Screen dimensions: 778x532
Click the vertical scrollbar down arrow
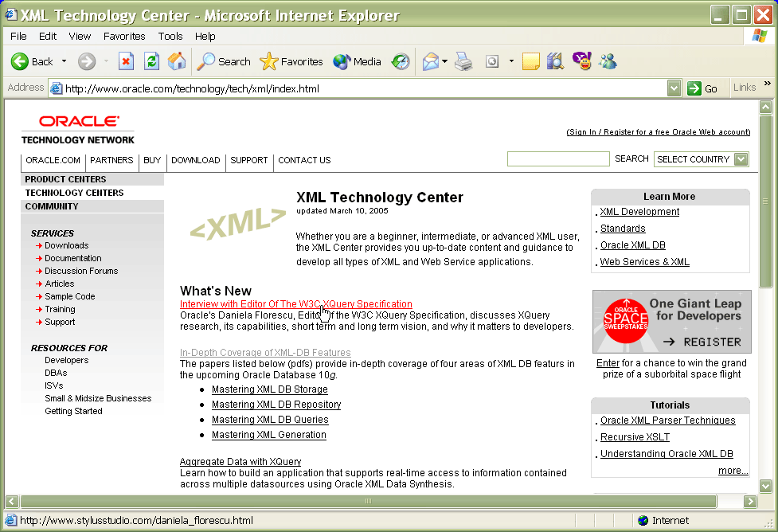(766, 485)
